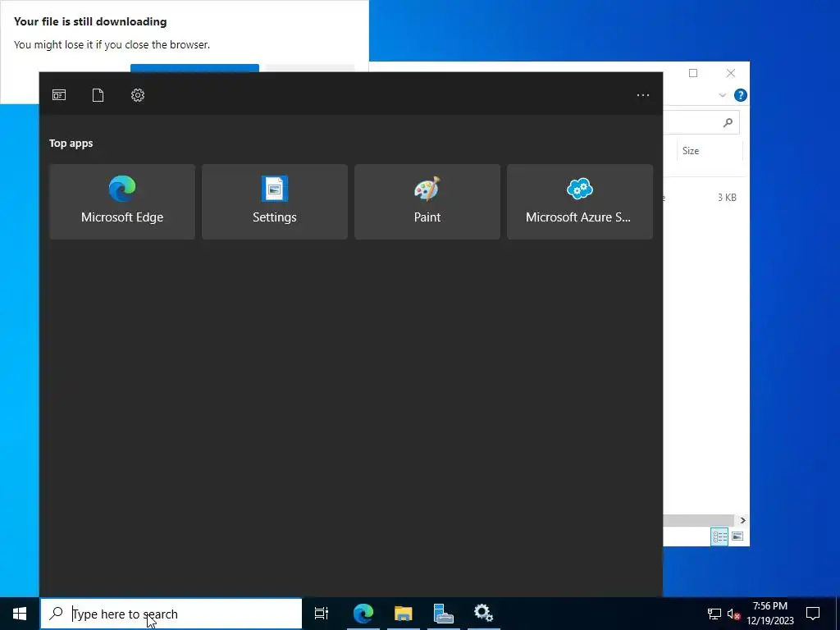Open Microsoft Azure tile in Top apps
Viewport: 840px width, 630px height.
click(x=580, y=202)
